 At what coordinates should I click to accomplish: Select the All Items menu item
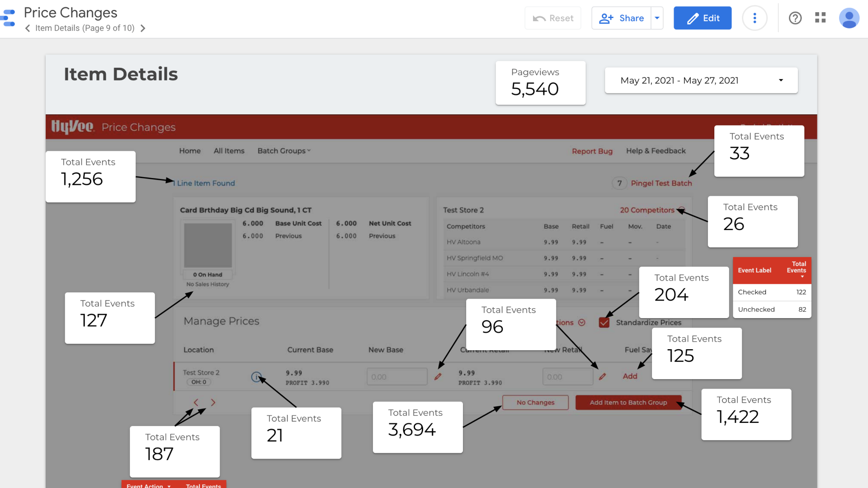coord(229,151)
